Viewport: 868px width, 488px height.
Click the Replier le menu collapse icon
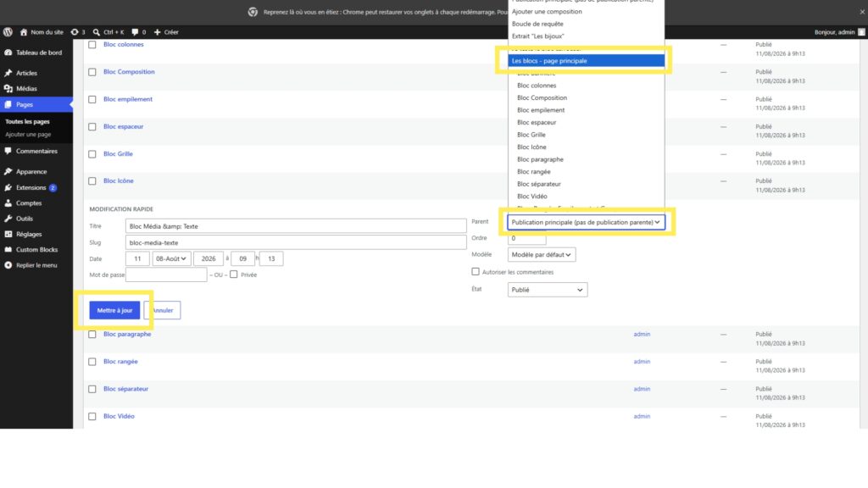8,265
